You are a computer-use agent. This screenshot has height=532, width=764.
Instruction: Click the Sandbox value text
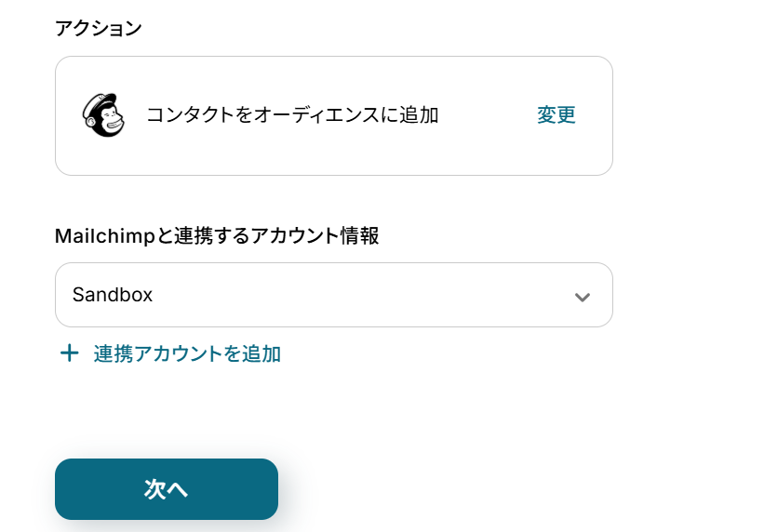(113, 295)
